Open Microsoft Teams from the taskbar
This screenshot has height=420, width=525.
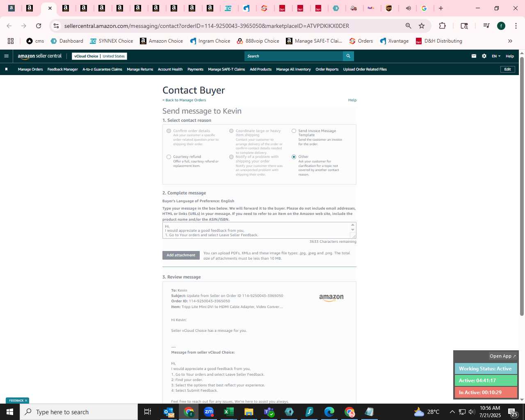269,412
